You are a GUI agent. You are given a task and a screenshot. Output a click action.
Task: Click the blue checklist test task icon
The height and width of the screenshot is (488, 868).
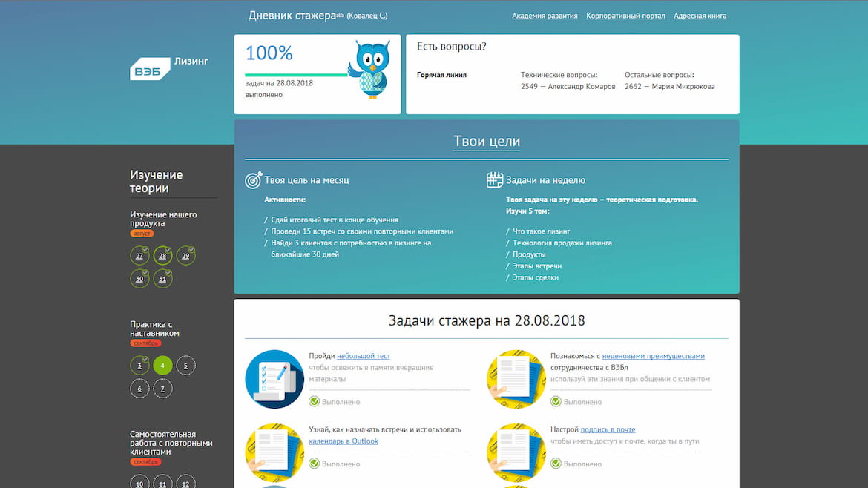click(274, 379)
